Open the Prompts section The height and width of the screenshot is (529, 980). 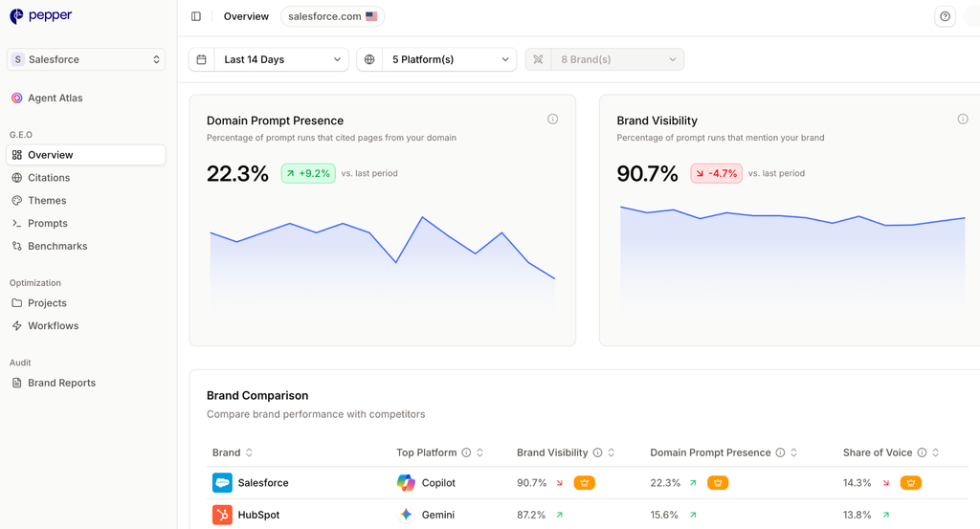click(86, 223)
